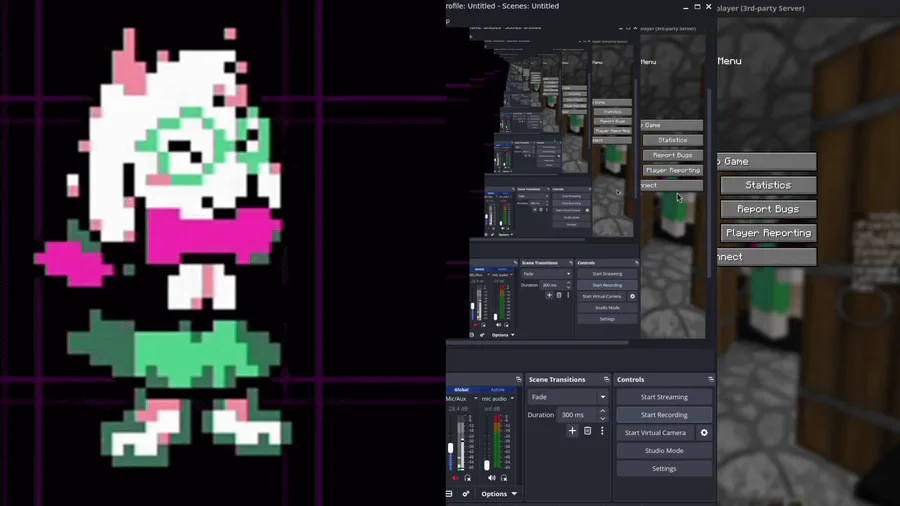Select the Active mixer tab
Screen dimensions: 900x506
tap(498, 390)
